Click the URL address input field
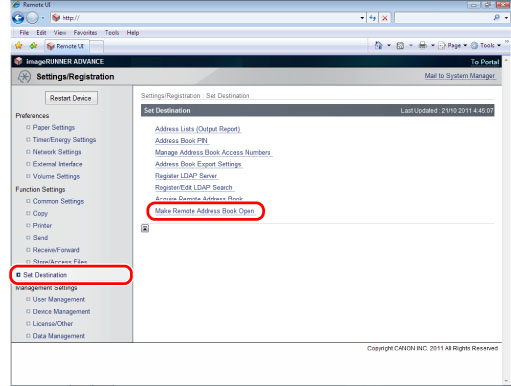 (210, 18)
